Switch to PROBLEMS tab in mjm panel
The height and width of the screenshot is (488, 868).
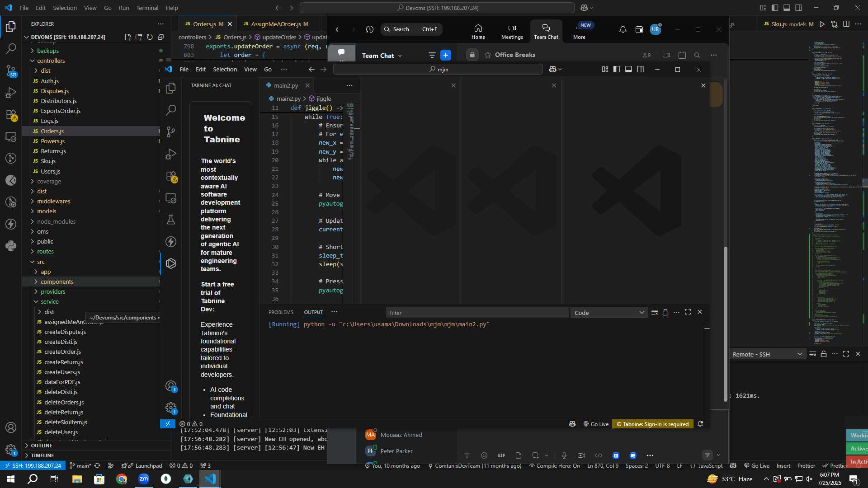(281, 312)
